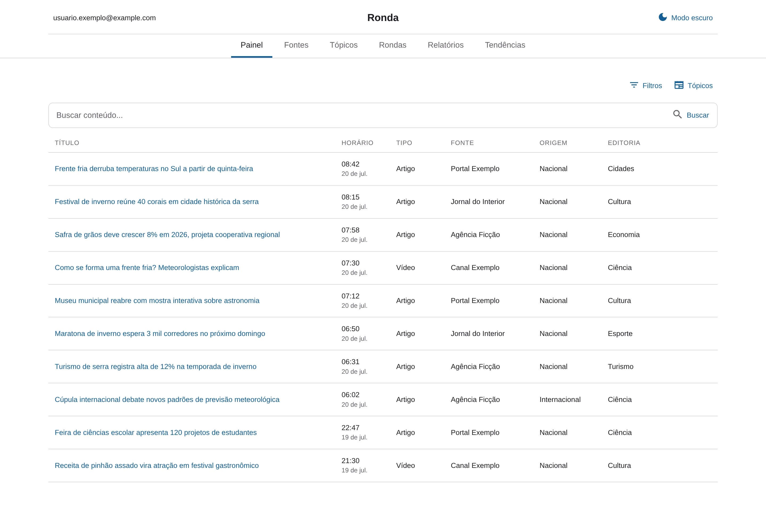
Task: Switch to the Fontes tab
Action: click(x=296, y=45)
